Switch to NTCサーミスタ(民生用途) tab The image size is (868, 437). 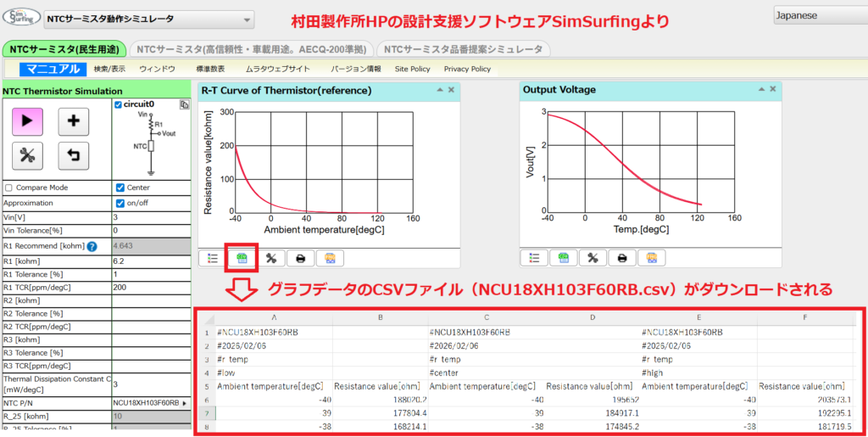(x=64, y=49)
